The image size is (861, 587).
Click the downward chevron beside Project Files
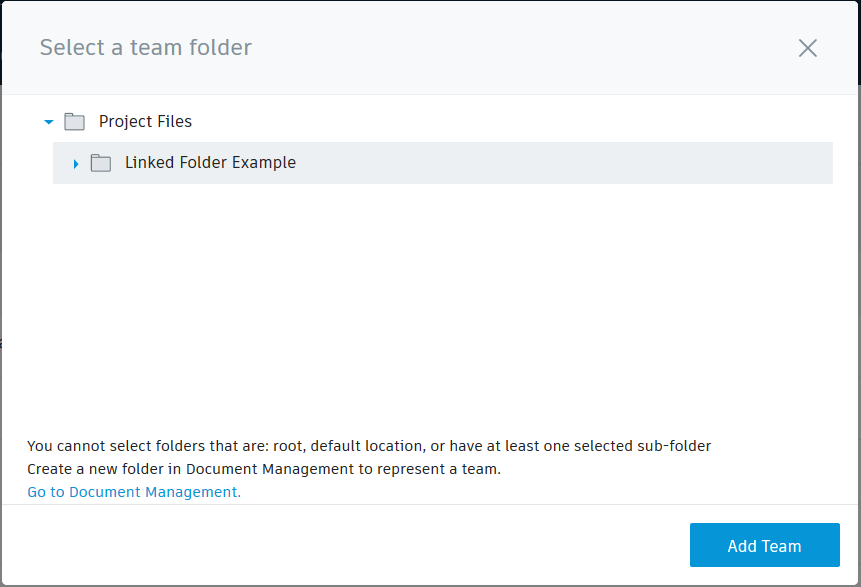pyautogui.click(x=48, y=121)
